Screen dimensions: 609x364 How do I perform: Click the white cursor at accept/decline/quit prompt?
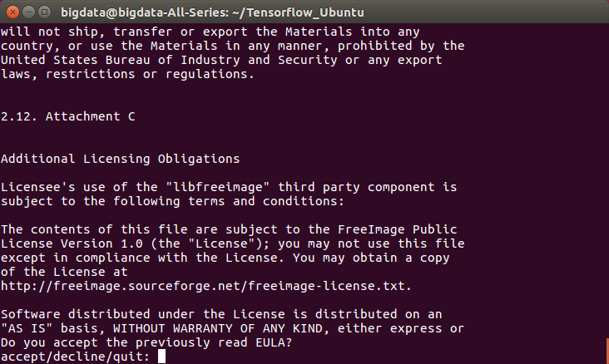pos(161,357)
